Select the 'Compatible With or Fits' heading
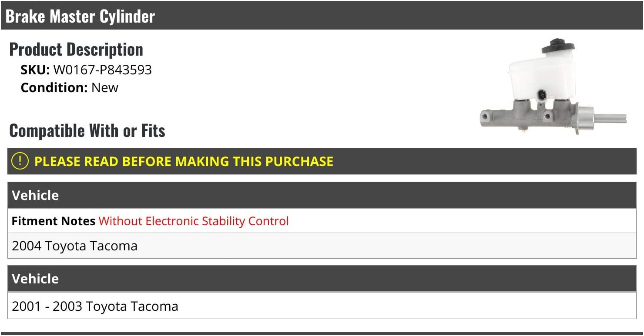The height and width of the screenshot is (336, 644). coord(87,131)
